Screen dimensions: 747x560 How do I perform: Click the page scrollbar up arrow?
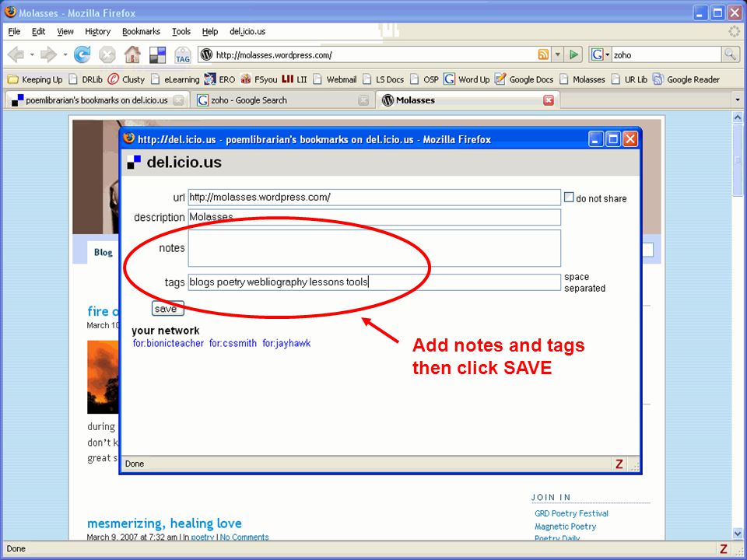738,117
